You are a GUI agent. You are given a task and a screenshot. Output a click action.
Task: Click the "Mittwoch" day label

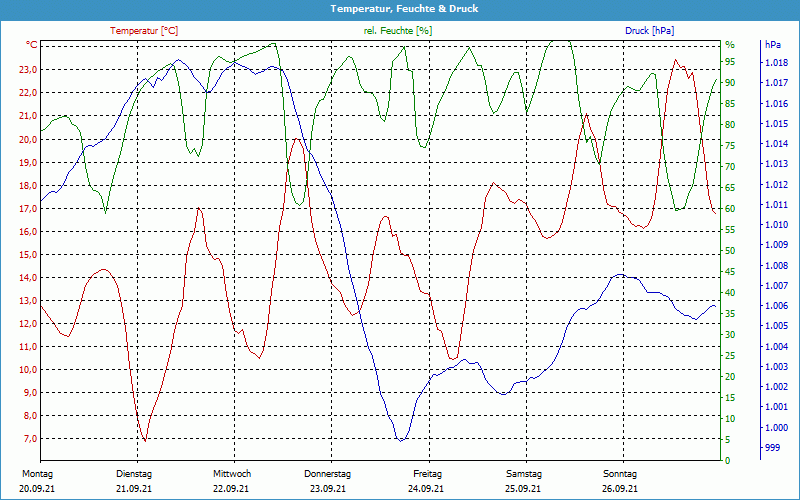click(231, 474)
